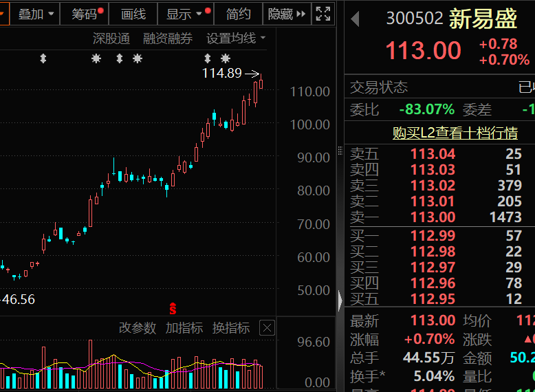The image size is (535, 392).
Task: Click 换指标 to switch indicator
Action: click(231, 328)
